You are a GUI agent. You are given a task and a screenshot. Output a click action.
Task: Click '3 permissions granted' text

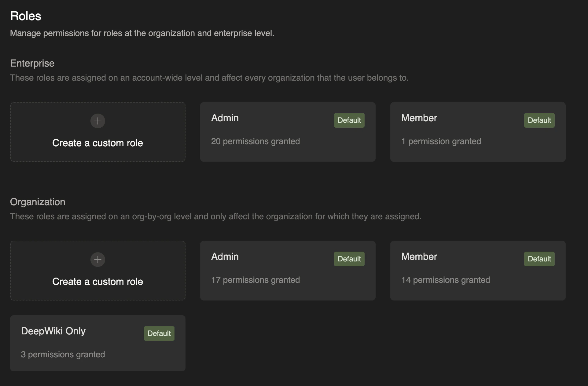click(x=63, y=355)
